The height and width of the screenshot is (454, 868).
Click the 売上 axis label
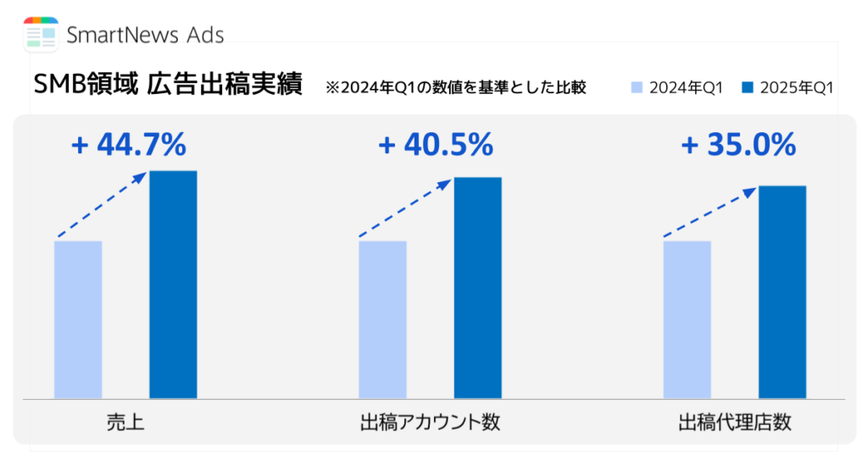pyautogui.click(x=125, y=423)
